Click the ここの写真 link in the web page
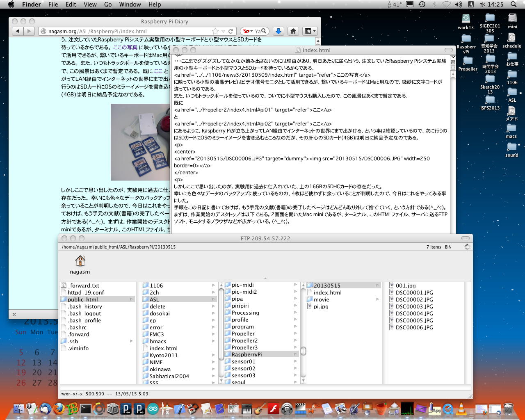The width and height of the screenshot is (525, 420). (x=125, y=47)
